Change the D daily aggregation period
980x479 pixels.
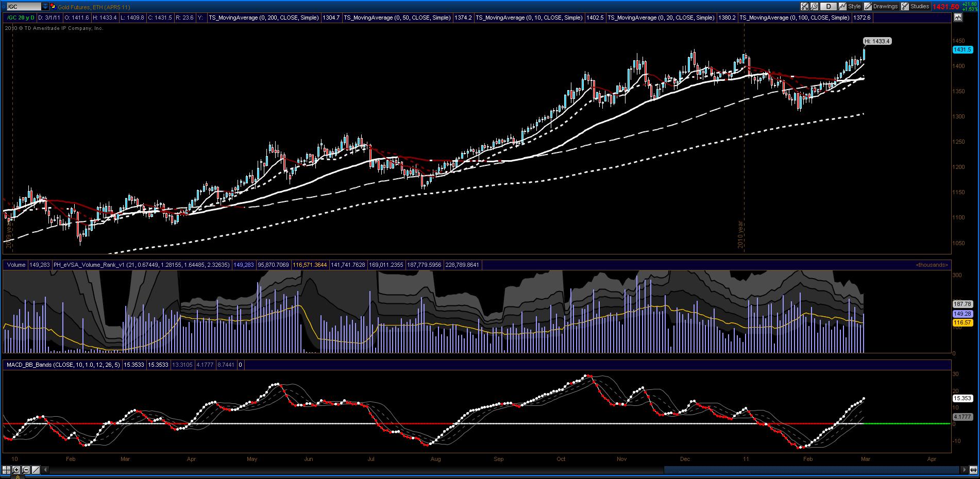tap(829, 7)
